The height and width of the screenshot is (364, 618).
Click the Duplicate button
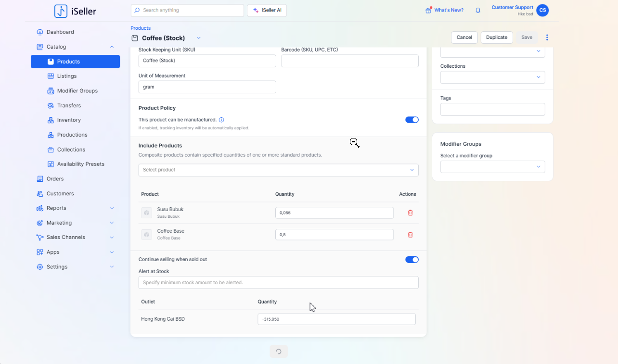tap(496, 38)
